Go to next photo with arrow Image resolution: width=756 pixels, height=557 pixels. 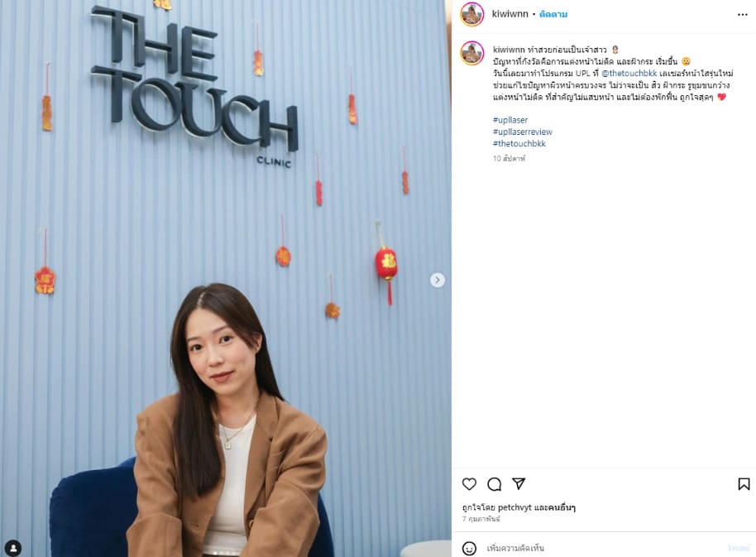point(438,280)
